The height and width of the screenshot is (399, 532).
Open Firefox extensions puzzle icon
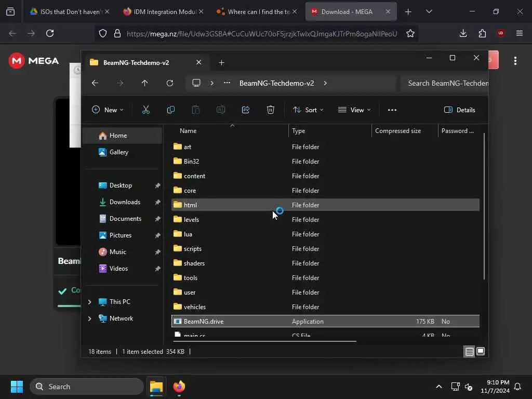(483, 33)
